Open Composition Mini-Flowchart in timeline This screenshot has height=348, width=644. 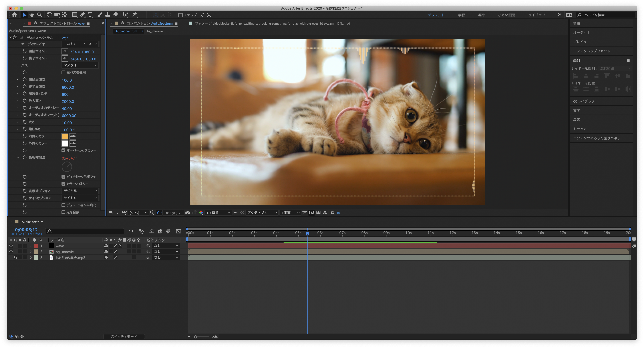[x=131, y=231]
